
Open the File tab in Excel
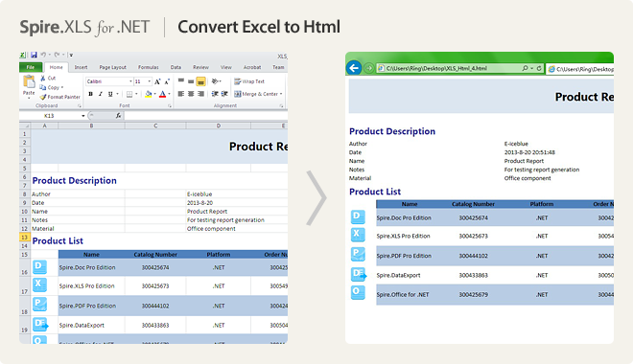[31, 67]
